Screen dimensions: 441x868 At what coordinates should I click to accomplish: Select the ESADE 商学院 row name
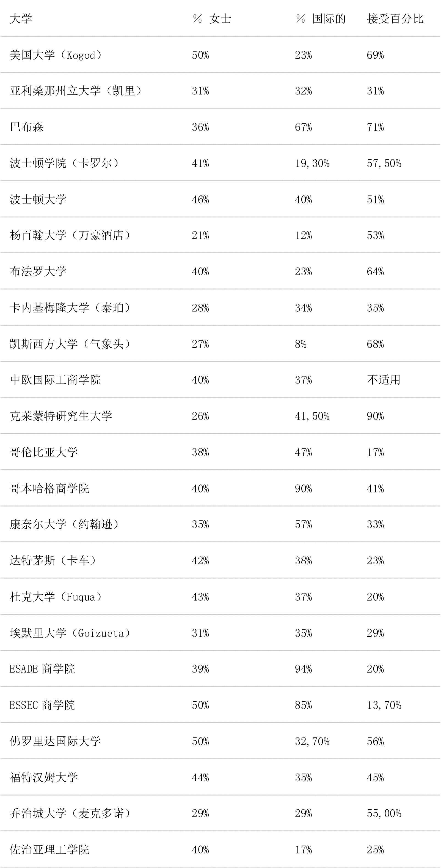pos(42,669)
